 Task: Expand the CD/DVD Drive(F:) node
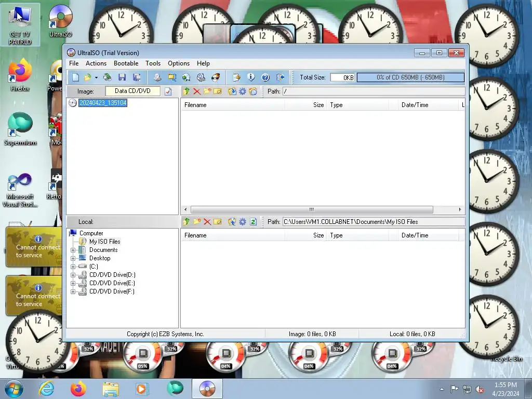[x=73, y=291]
